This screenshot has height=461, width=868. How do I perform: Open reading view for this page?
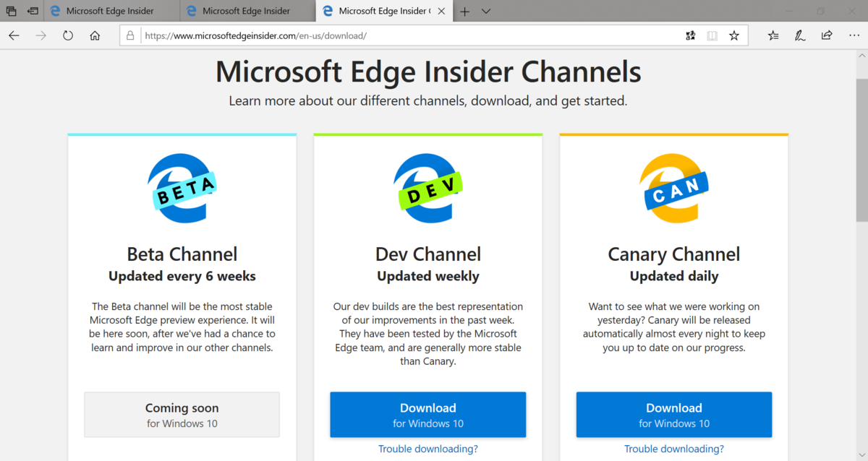click(712, 35)
